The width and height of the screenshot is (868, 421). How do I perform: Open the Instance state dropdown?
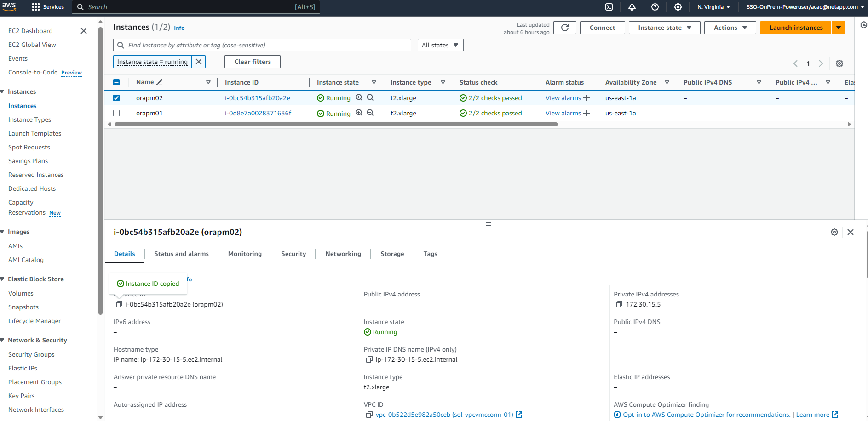click(x=664, y=28)
